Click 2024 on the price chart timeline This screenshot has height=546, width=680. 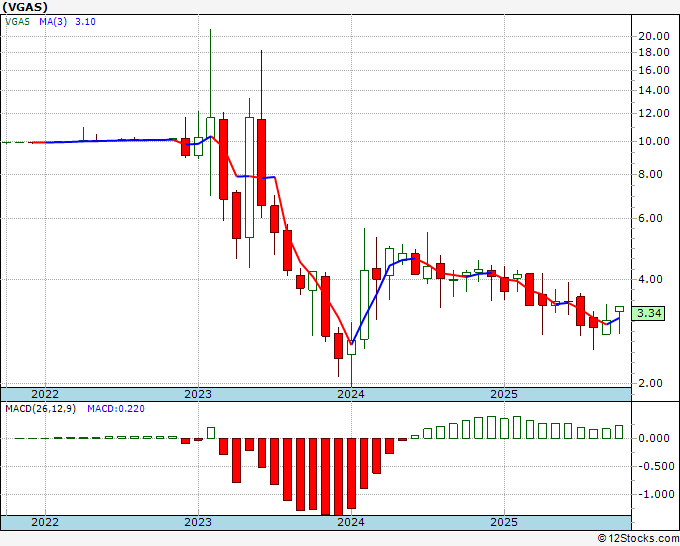tap(351, 394)
